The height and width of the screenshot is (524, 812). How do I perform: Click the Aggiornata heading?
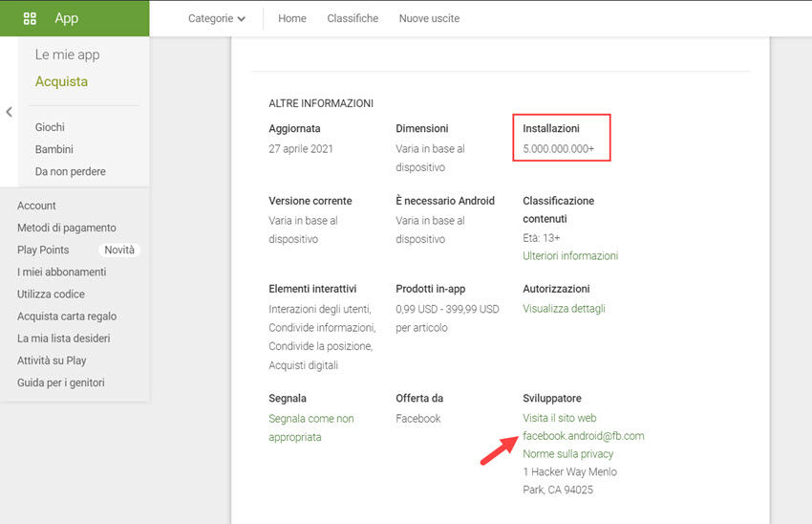click(x=294, y=128)
